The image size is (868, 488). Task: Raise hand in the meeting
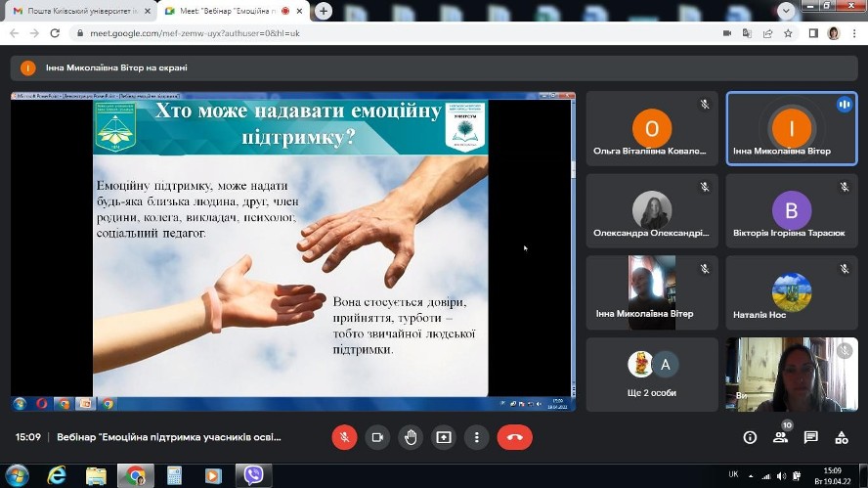tap(411, 437)
